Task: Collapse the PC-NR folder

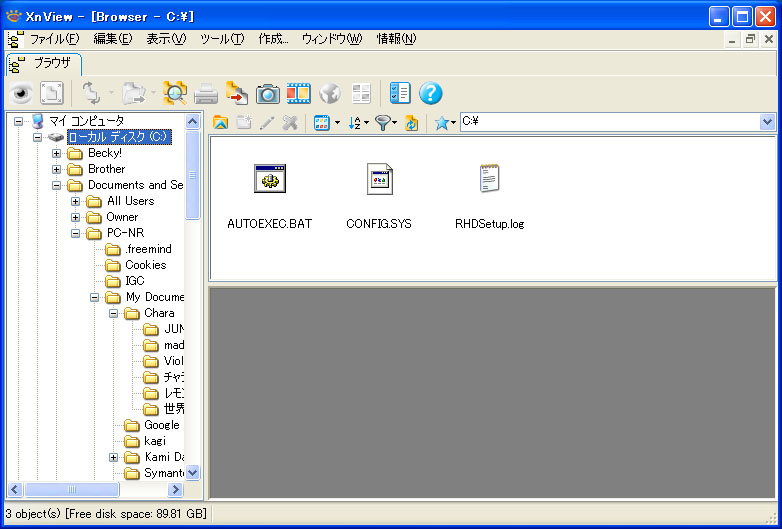Action: click(x=75, y=233)
